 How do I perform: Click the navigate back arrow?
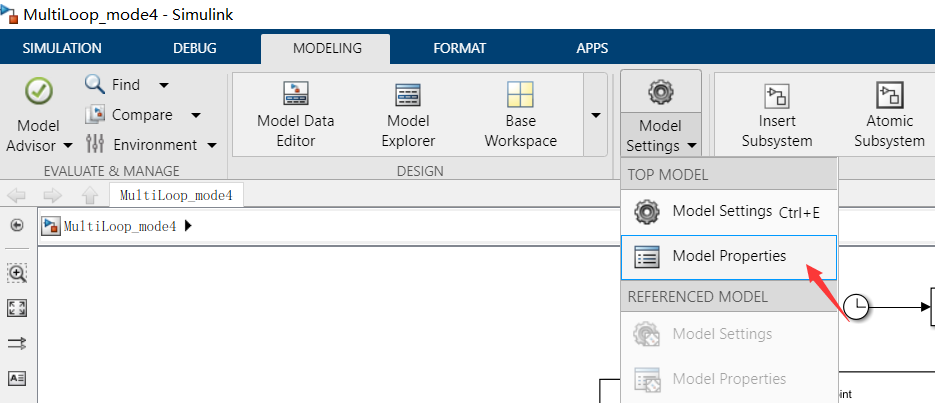click(17, 195)
